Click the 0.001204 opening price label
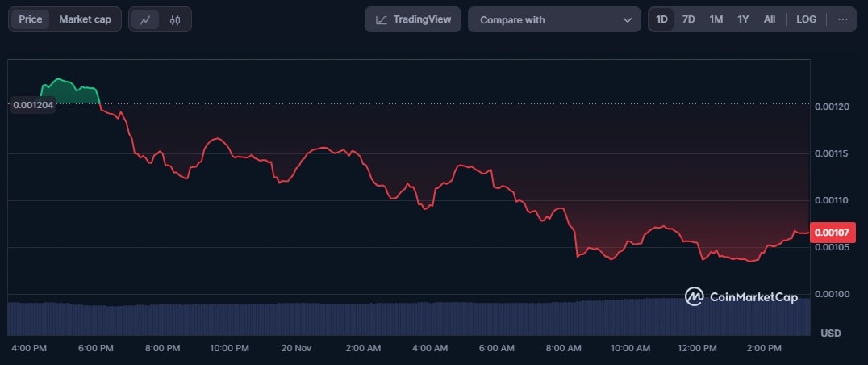Screen dimensions: 868x365 31,105
